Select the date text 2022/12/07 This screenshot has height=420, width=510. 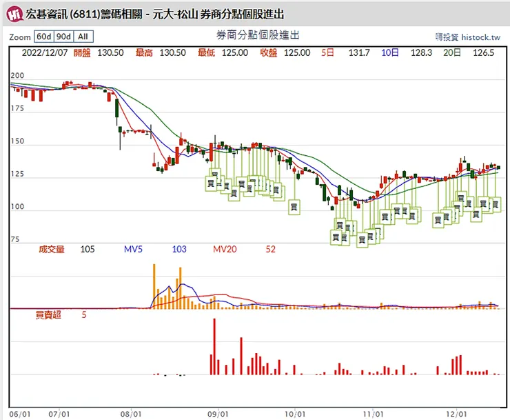(x=45, y=52)
